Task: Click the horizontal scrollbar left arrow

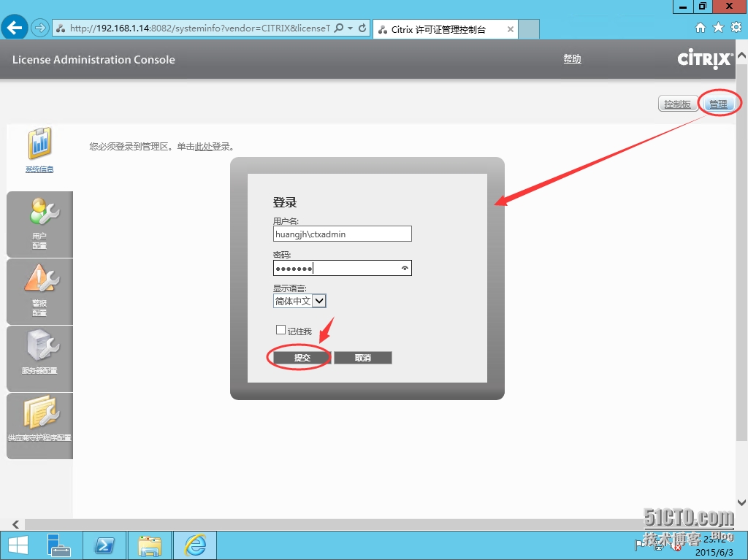Action: point(16,524)
